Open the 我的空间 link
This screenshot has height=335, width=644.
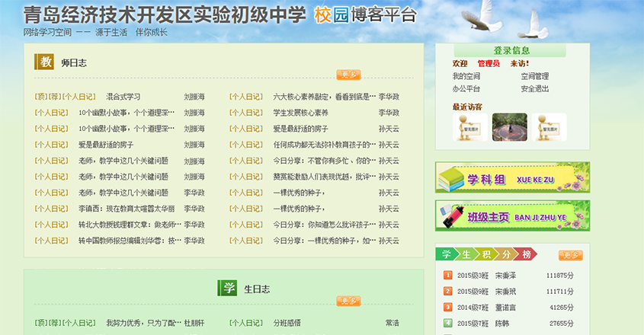(x=466, y=76)
